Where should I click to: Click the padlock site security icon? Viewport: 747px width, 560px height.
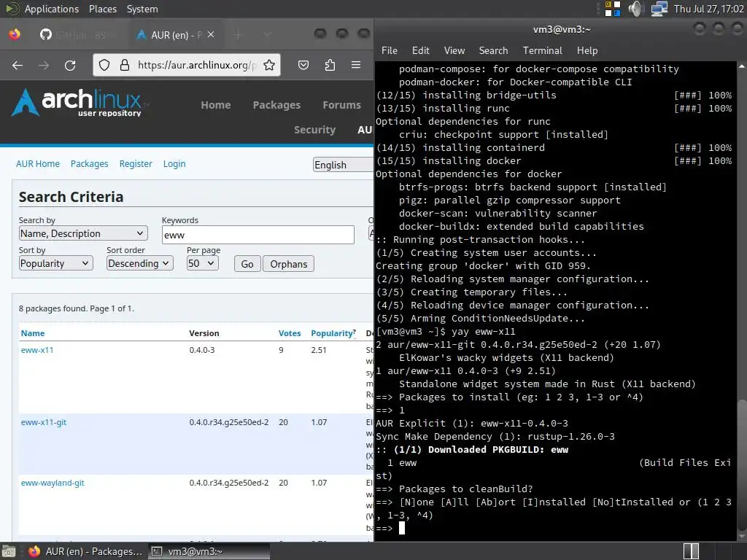click(124, 65)
